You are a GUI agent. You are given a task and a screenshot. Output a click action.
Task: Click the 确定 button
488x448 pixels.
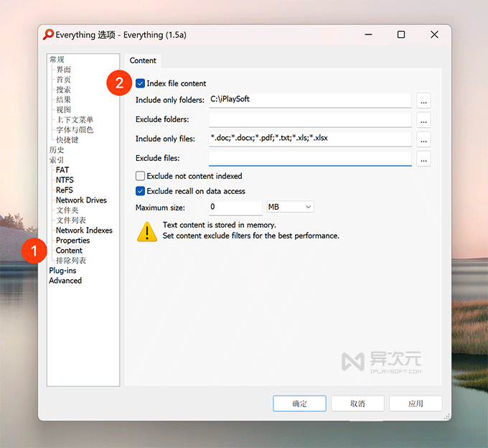[299, 403]
